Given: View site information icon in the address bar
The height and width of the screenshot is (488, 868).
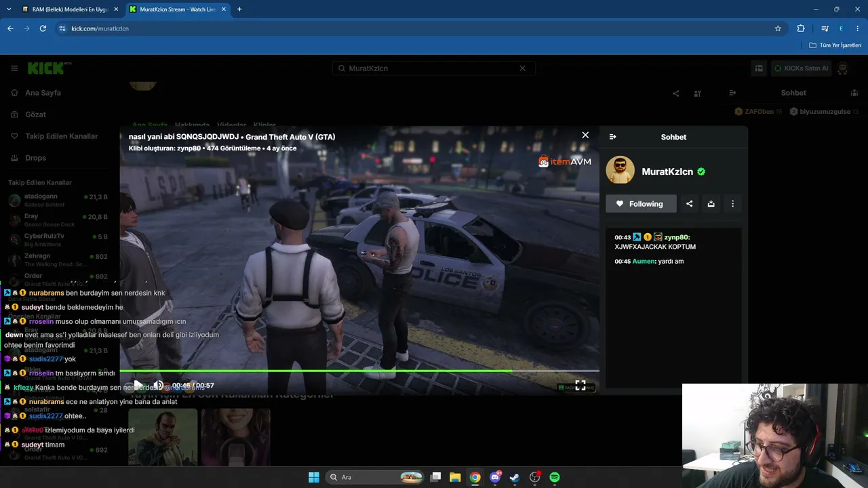Looking at the screenshot, I should 62,28.
